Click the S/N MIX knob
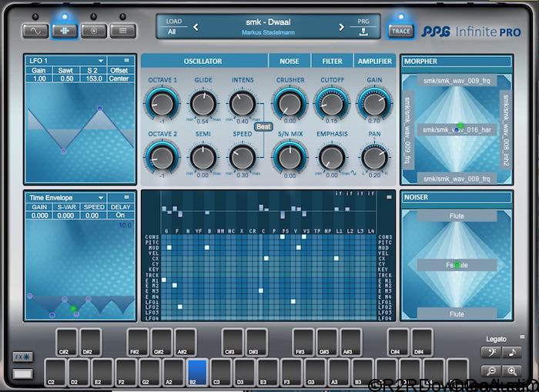This screenshot has width=539, height=392. click(290, 157)
